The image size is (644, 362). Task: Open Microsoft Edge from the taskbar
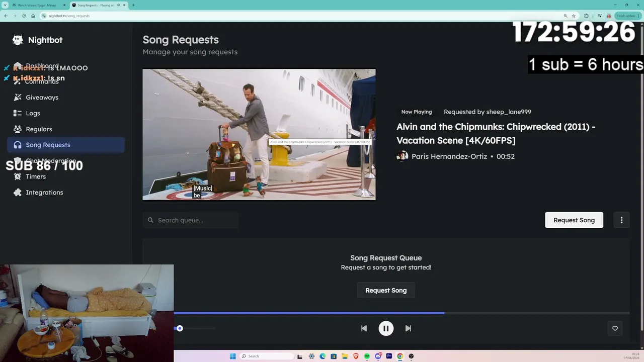pos(323,356)
